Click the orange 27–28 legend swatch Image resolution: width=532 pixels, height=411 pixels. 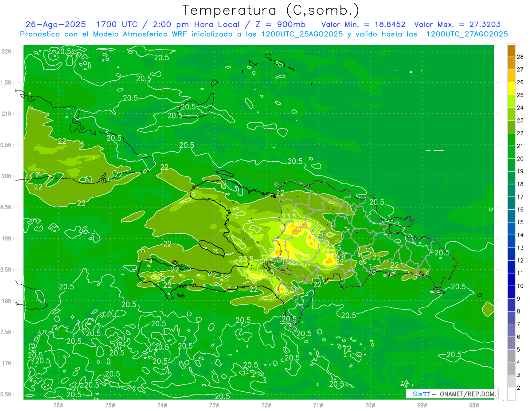click(511, 63)
